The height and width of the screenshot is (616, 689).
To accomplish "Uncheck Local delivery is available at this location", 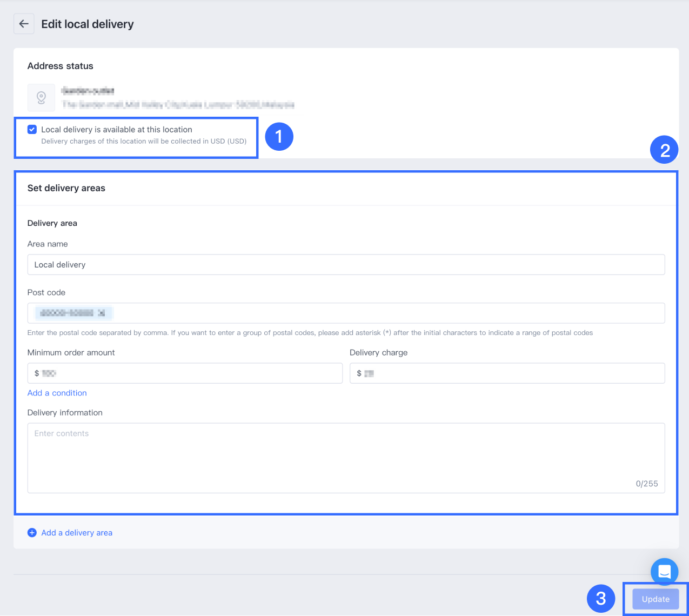I will pos(32,129).
